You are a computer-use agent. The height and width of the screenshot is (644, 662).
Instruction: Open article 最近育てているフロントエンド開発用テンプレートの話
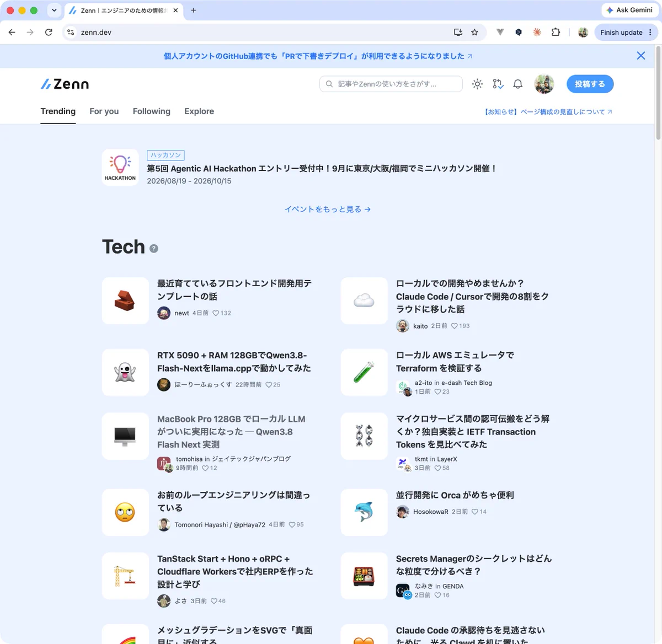(234, 290)
